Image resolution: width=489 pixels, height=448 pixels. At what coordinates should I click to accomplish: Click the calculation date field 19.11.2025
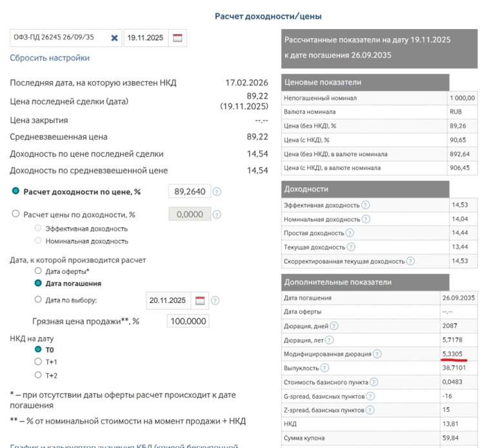coord(145,38)
